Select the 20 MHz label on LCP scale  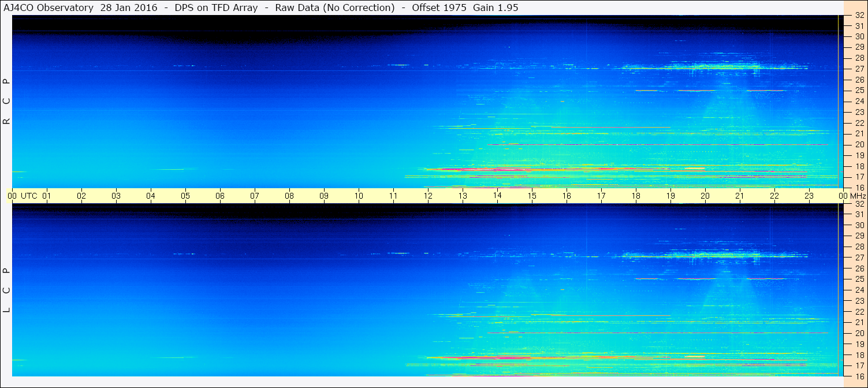(x=859, y=333)
